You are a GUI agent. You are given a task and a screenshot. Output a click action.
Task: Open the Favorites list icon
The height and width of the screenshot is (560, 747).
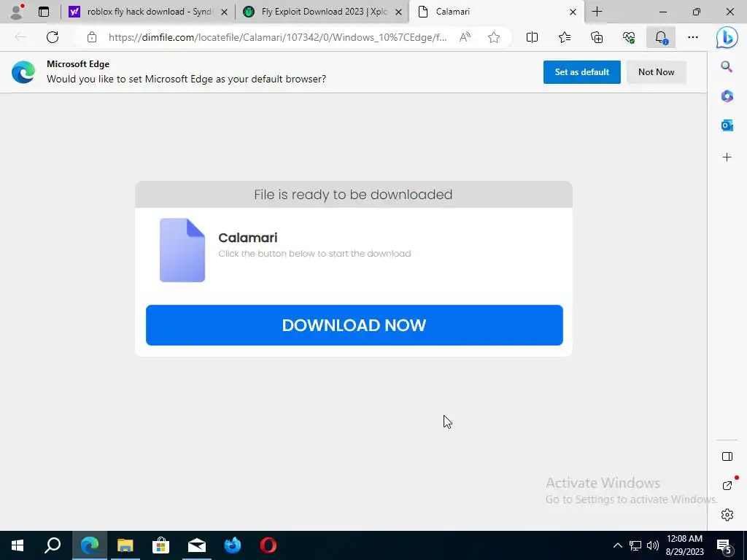coord(565,37)
